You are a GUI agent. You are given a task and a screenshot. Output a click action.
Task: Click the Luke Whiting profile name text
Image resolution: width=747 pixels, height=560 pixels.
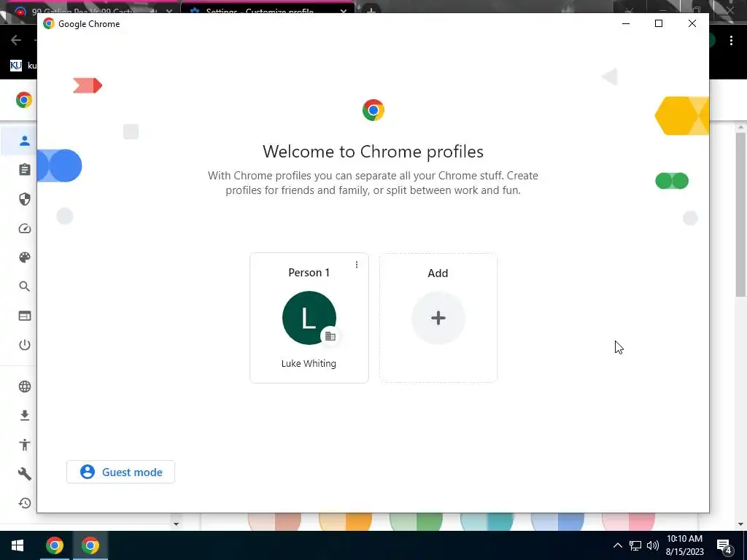point(309,363)
